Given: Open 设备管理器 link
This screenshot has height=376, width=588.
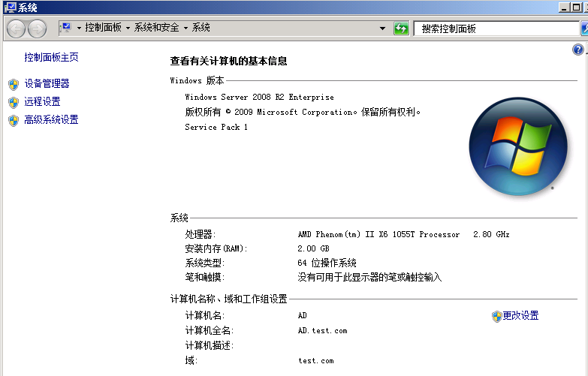Looking at the screenshot, I should pyautogui.click(x=47, y=83).
